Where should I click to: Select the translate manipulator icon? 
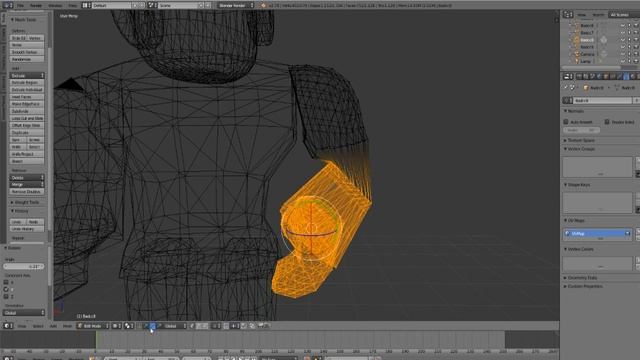[x=146, y=326]
